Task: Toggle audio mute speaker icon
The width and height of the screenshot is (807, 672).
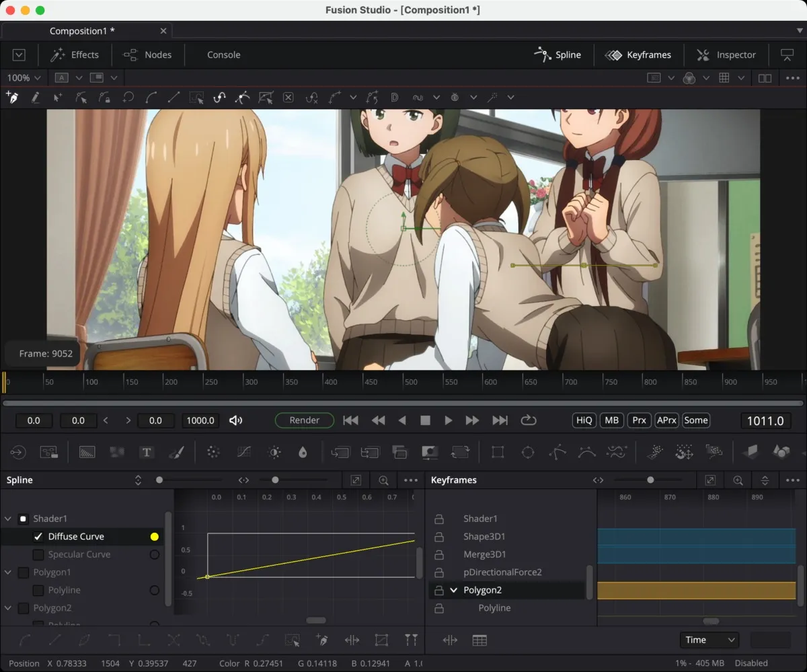Action: click(x=235, y=420)
